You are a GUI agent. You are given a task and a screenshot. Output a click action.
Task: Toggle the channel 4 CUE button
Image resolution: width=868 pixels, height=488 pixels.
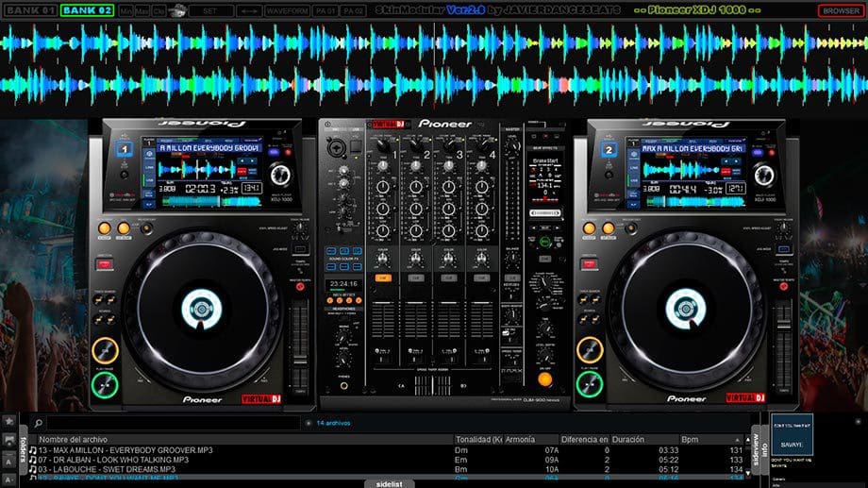[x=481, y=278]
